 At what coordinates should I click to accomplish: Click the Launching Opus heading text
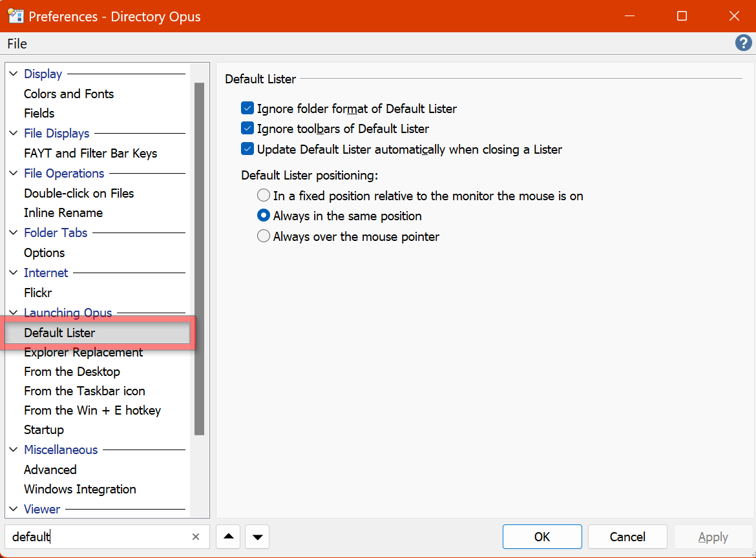(x=68, y=312)
